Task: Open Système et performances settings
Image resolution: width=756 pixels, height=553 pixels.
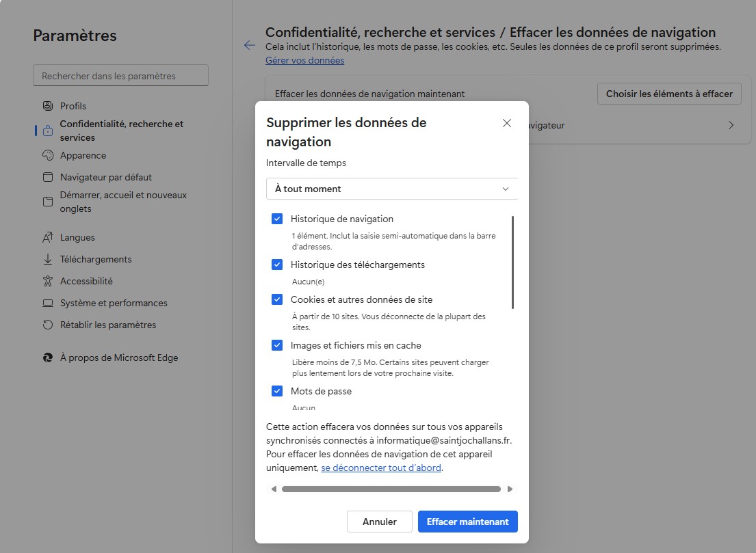Action: [114, 303]
